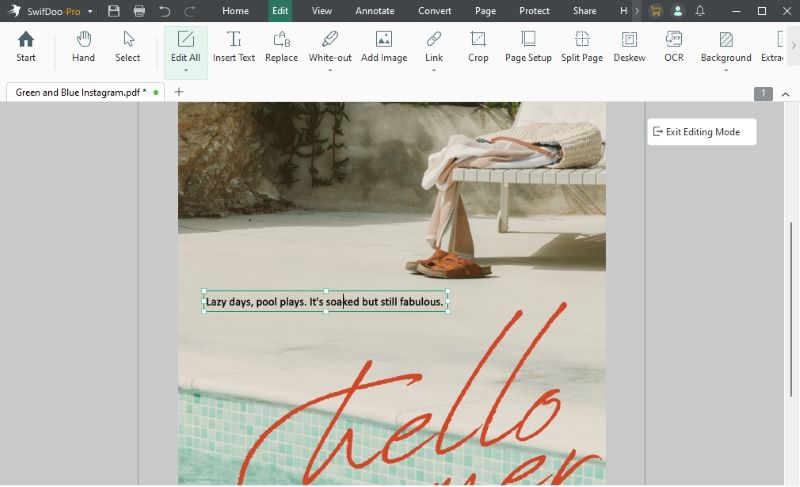The image size is (800, 487).
Task: Open the Share menu tab
Action: [585, 11]
